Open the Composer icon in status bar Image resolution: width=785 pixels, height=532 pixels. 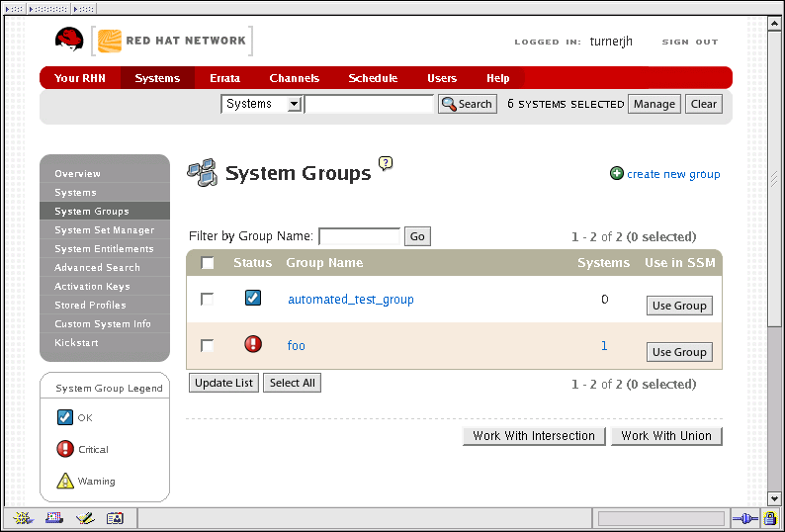85,518
